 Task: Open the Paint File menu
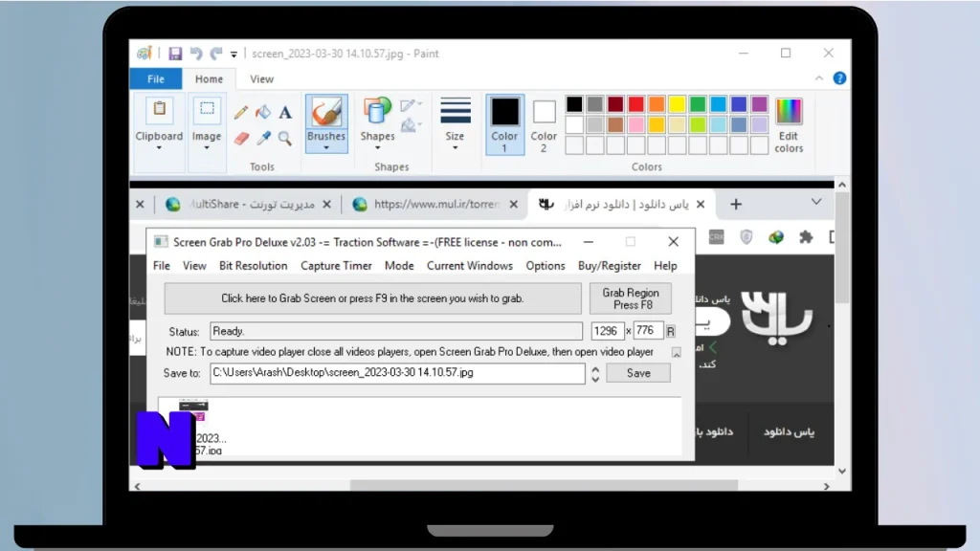[156, 78]
